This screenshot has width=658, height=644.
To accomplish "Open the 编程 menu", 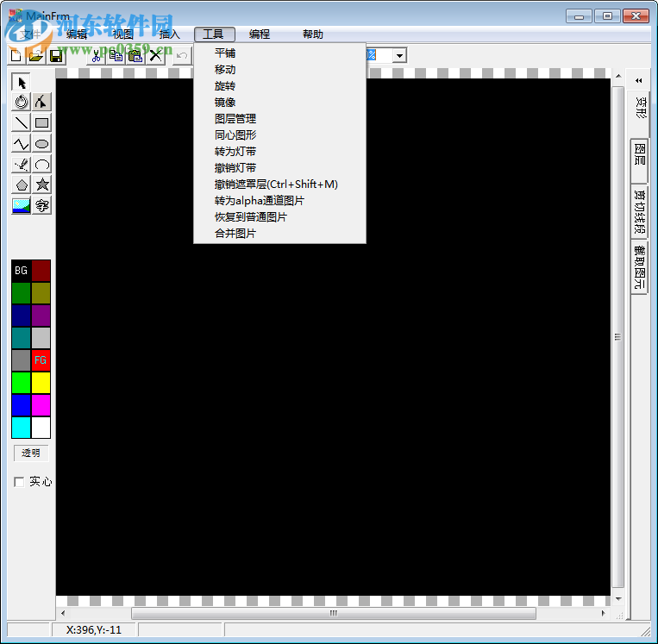I will pyautogui.click(x=260, y=34).
